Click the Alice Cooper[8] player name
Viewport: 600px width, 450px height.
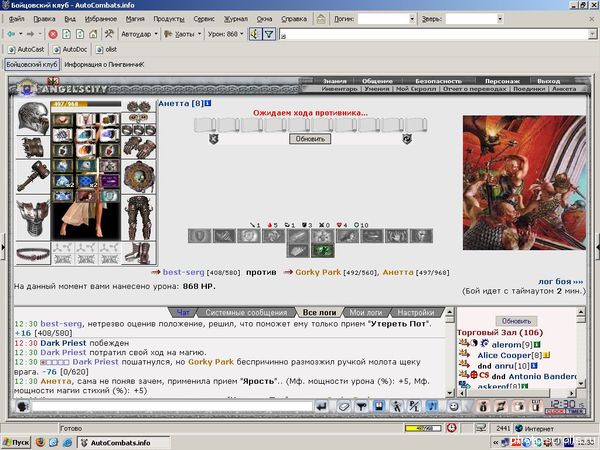(x=510, y=355)
